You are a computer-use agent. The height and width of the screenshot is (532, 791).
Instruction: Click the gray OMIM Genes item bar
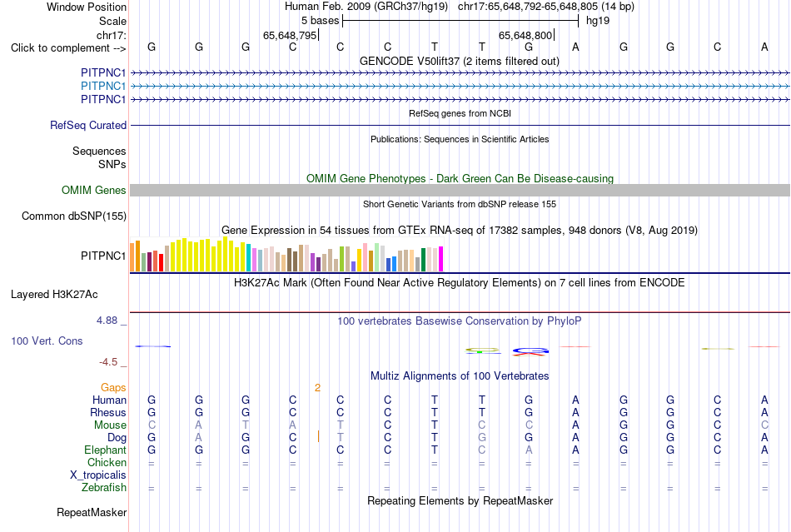[x=460, y=190]
